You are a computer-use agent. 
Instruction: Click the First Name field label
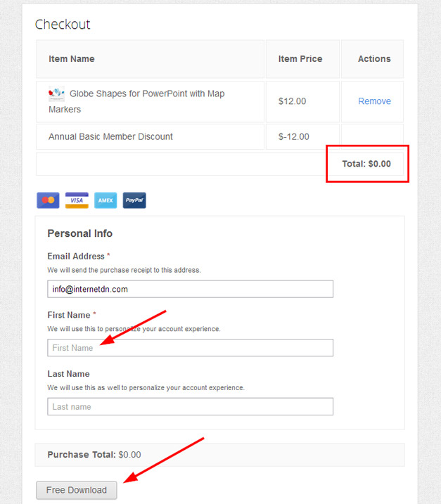point(69,315)
